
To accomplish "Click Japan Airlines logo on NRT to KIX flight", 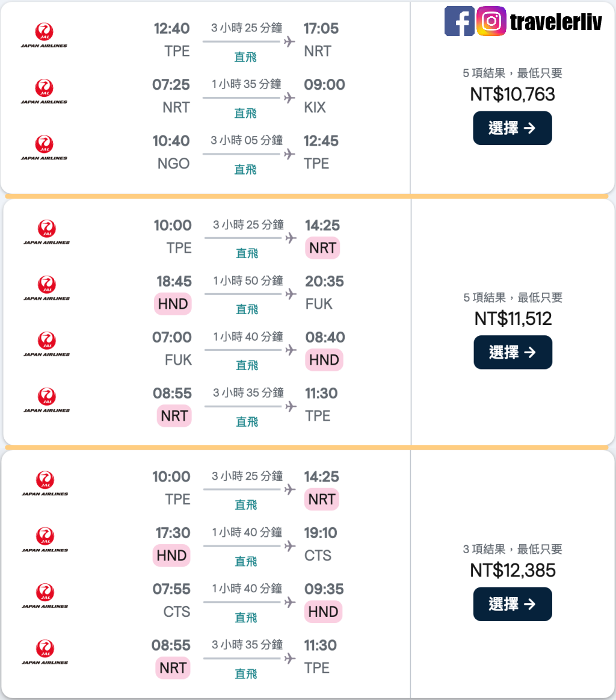I will 44,91.
